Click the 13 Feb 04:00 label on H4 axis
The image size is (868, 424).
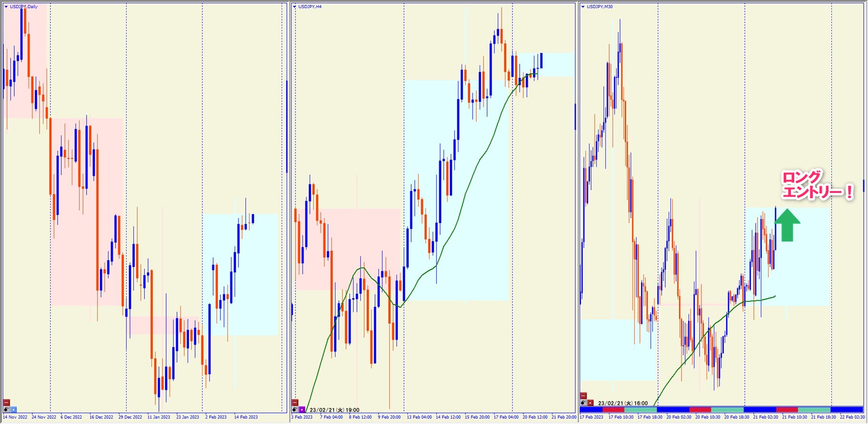(419, 417)
